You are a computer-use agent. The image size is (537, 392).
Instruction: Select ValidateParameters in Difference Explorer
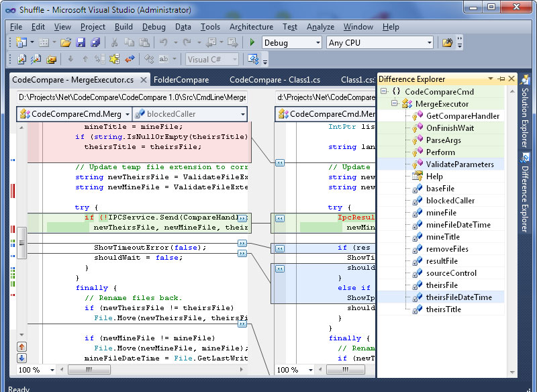pyautogui.click(x=460, y=164)
